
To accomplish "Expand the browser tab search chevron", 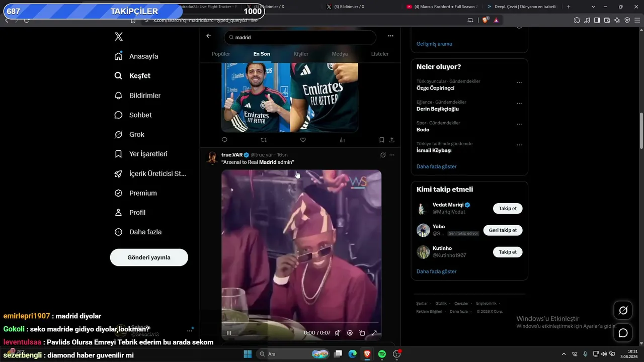I will pyautogui.click(x=593, y=7).
